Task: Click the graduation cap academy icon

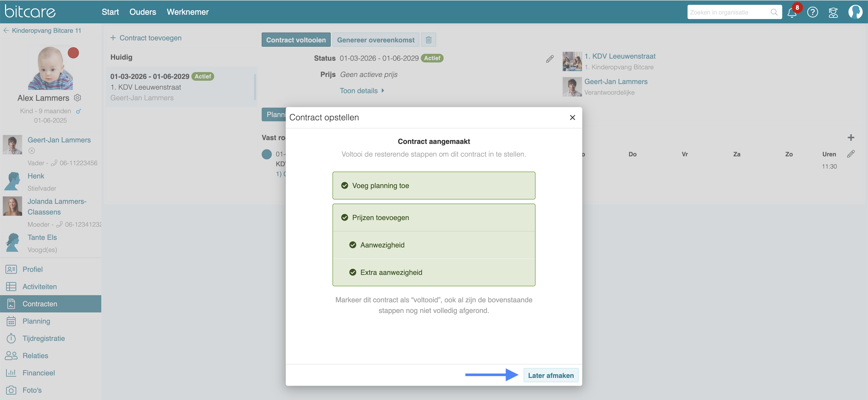Action: [833, 12]
